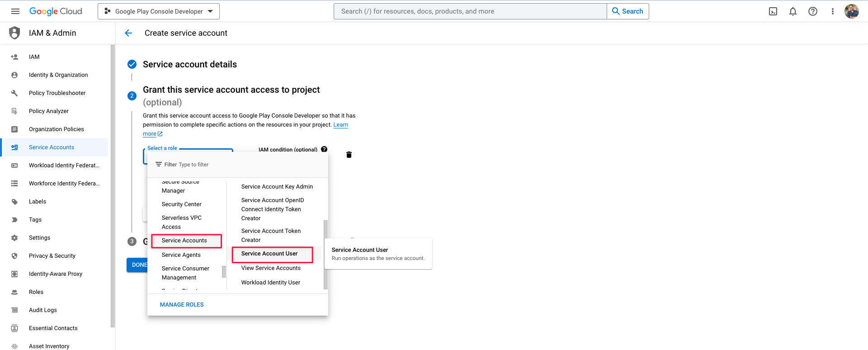
Task: Click the Labels tag icon in sidebar
Action: [14, 202]
